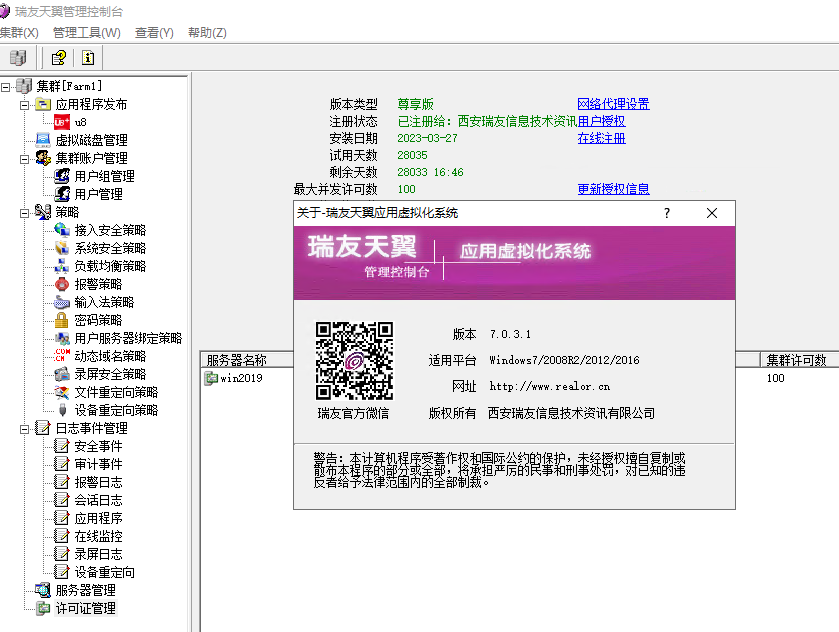Click the 用户授权 link
The image size is (839, 632).
[x=601, y=121]
